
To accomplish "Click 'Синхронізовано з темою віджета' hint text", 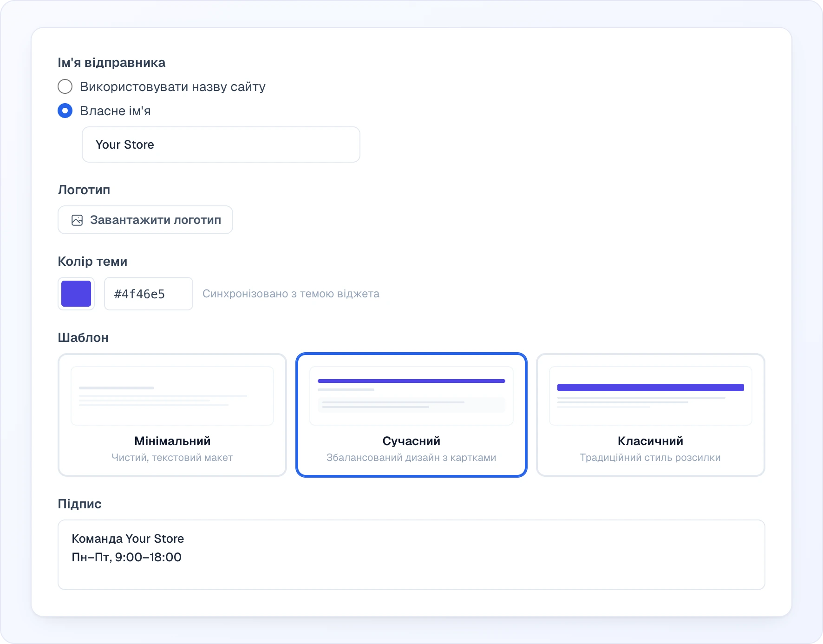I will 291,294.
